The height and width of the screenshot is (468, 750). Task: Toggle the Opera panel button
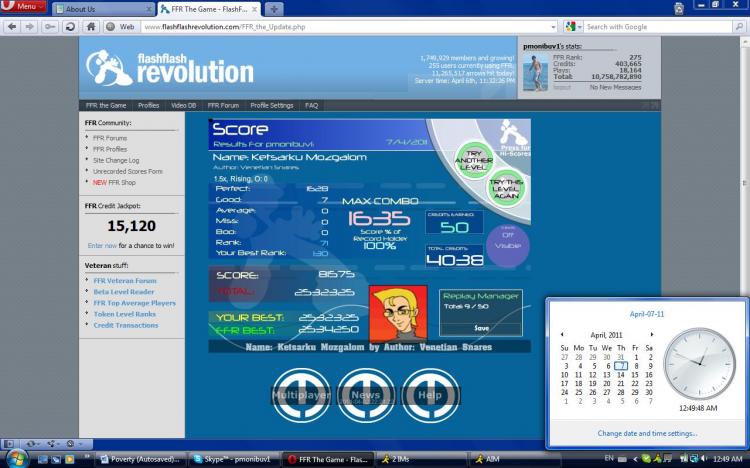pyautogui.click(x=9, y=444)
